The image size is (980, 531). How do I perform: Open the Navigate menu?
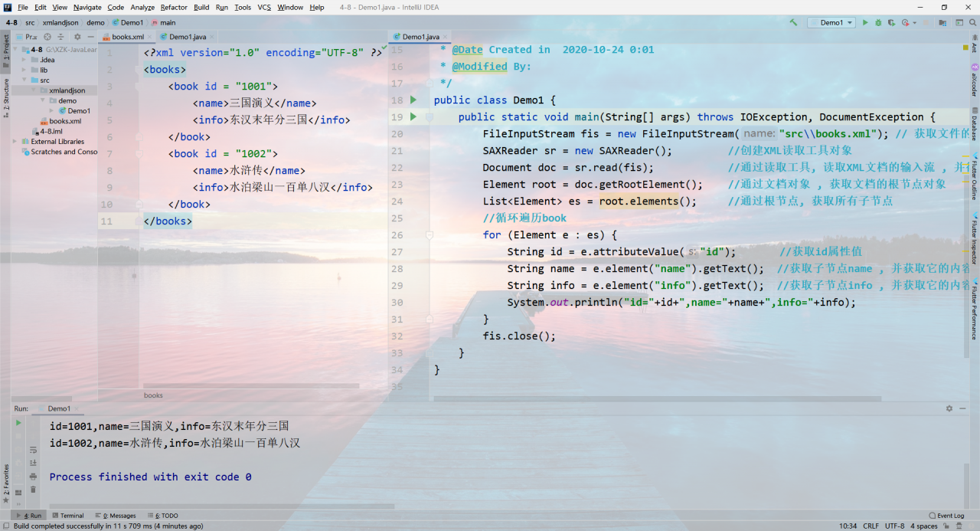tap(87, 7)
